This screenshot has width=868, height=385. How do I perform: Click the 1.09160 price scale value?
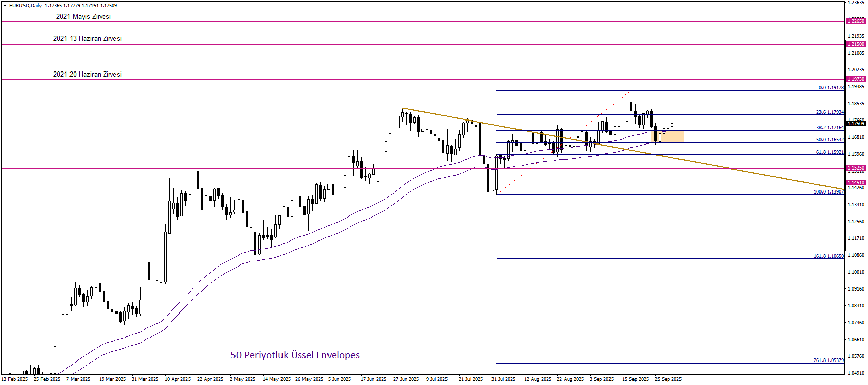[856, 289]
